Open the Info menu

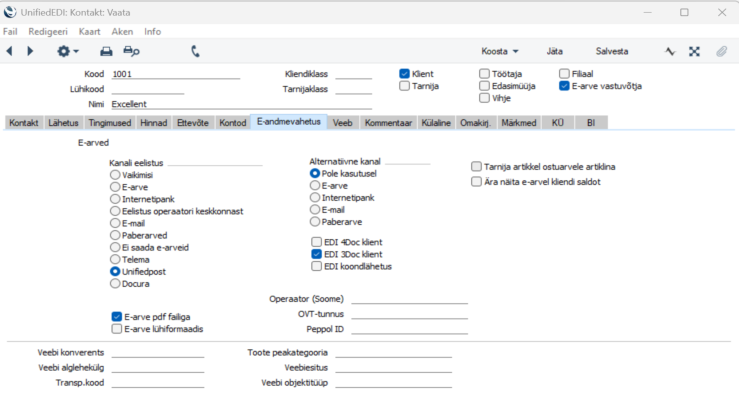[152, 32]
